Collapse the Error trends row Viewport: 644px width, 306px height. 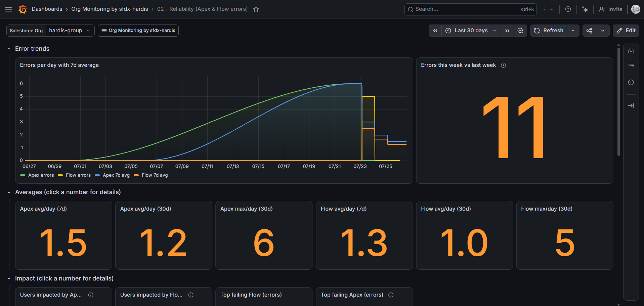coord(9,49)
